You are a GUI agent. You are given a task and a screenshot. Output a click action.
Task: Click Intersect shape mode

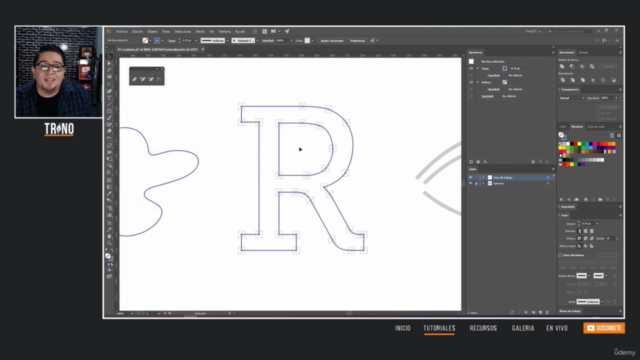click(582, 66)
